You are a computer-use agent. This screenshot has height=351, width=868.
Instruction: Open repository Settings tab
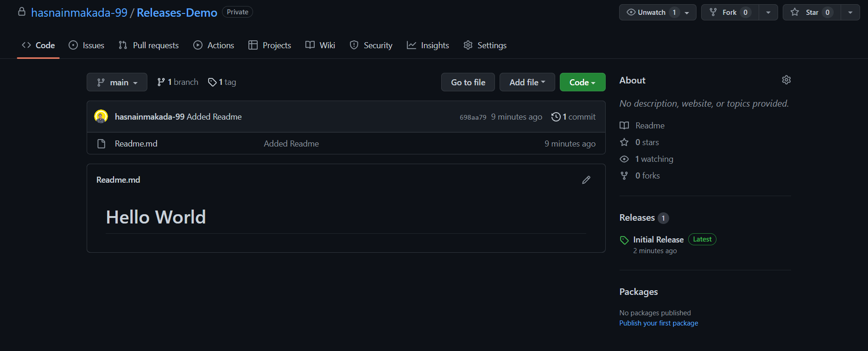point(485,45)
